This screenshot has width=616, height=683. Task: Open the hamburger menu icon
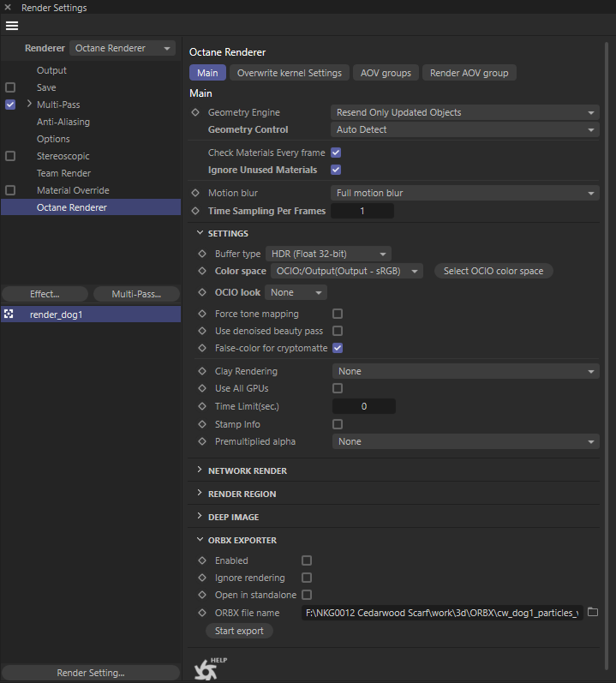[x=12, y=26]
